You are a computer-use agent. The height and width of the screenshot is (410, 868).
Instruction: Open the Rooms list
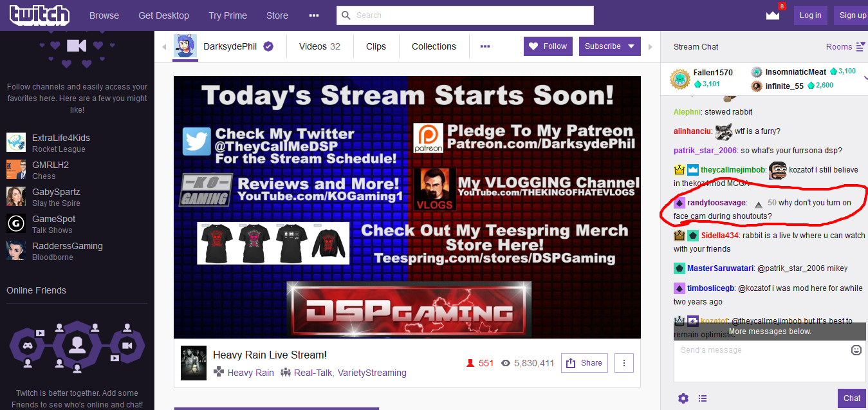pos(845,46)
